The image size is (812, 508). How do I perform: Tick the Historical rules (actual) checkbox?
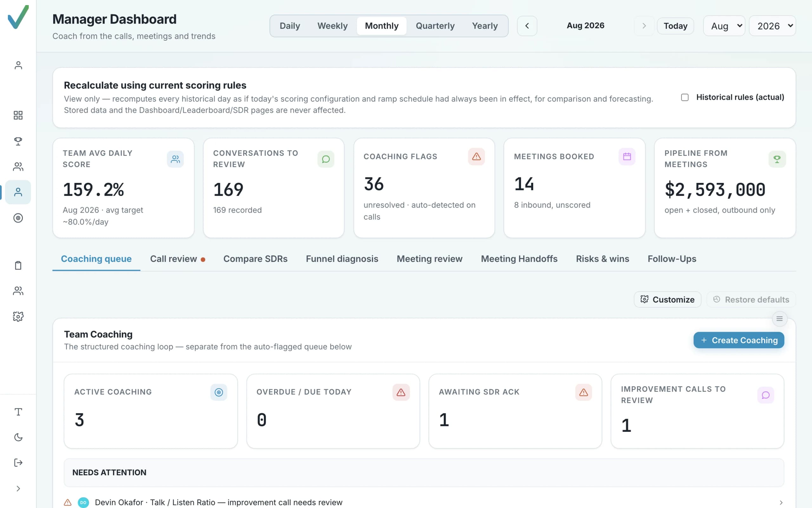[685, 97]
